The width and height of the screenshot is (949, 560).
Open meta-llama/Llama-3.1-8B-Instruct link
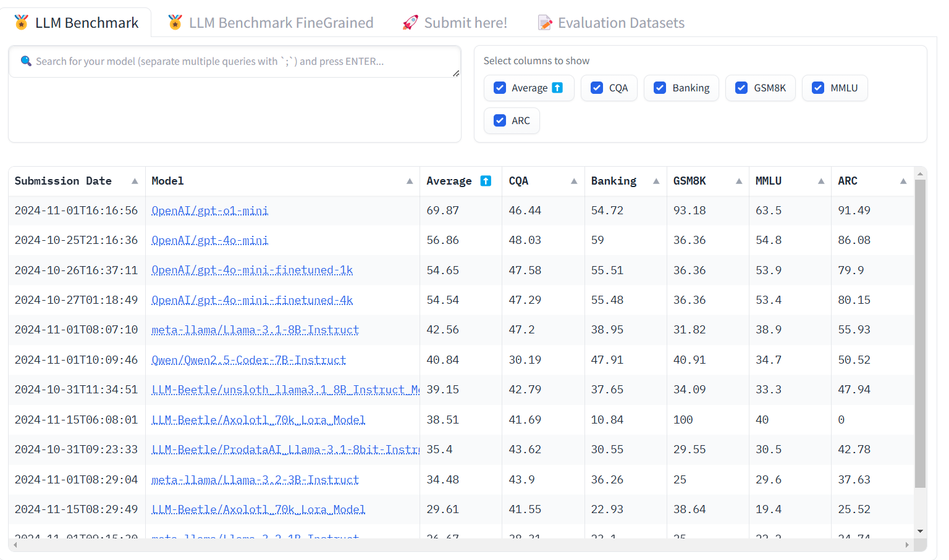[x=255, y=330]
